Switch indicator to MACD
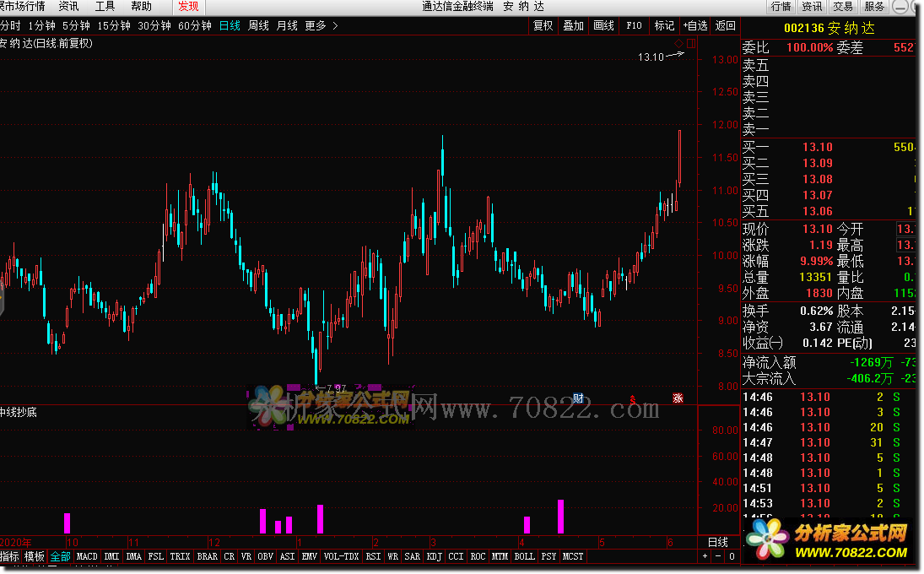Viewport: 924px width, 574px height. pyautogui.click(x=87, y=556)
